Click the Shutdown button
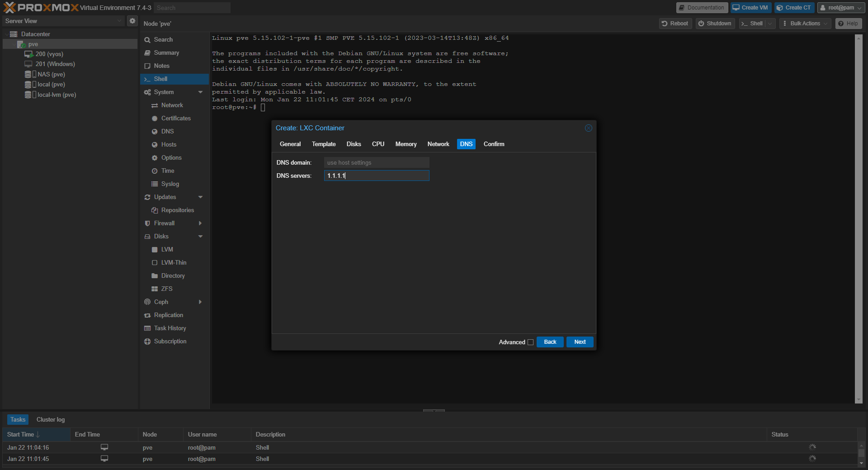 coord(715,24)
